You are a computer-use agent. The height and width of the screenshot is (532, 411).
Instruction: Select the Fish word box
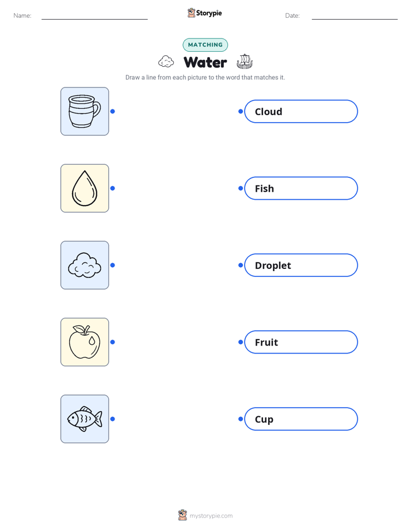pyautogui.click(x=301, y=188)
